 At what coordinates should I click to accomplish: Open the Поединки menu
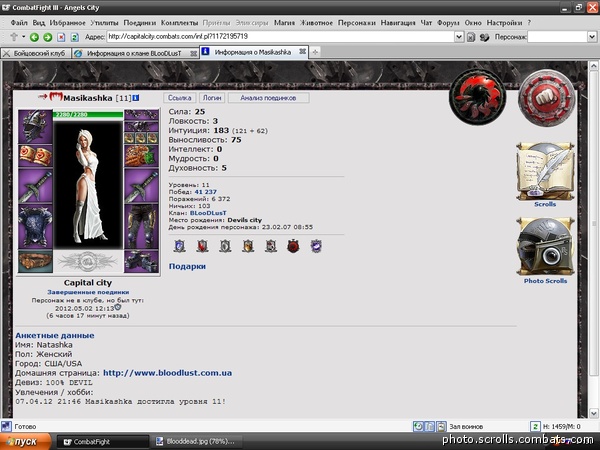click(140, 23)
